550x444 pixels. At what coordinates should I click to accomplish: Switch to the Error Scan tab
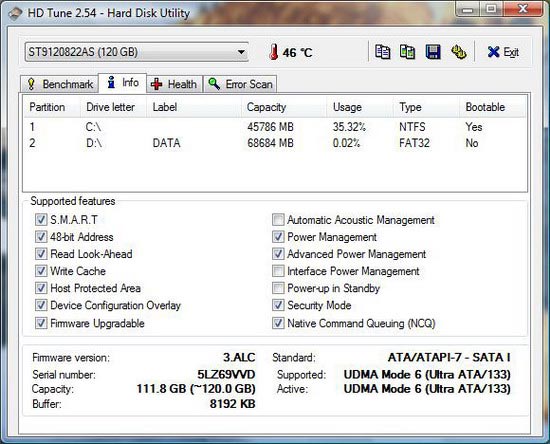(240, 84)
